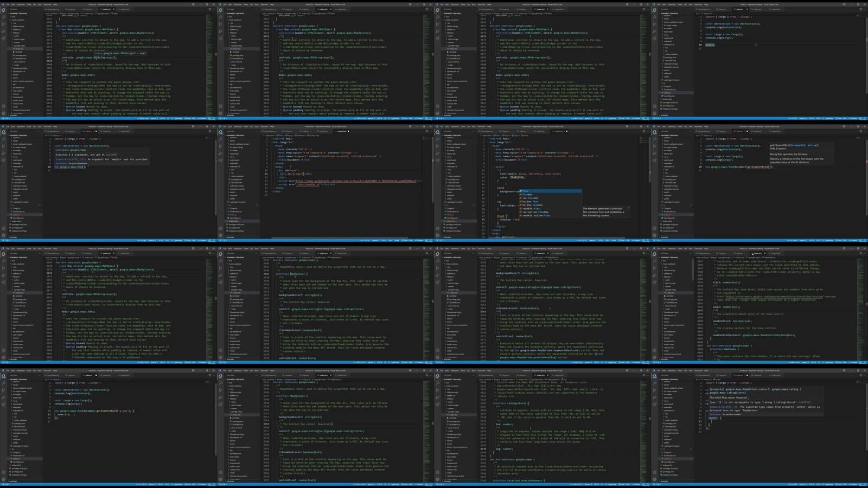
Task: Open Cargo.ts in MapOptions.center error window explorer
Action: (667, 452)
